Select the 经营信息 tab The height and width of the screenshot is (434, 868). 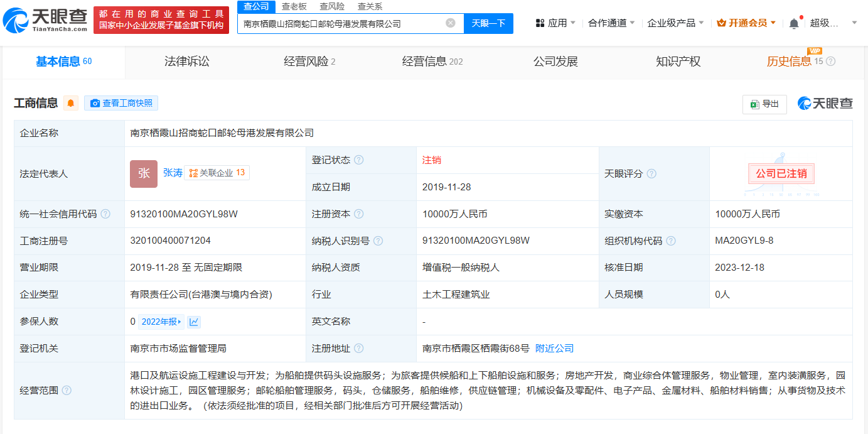coord(432,62)
